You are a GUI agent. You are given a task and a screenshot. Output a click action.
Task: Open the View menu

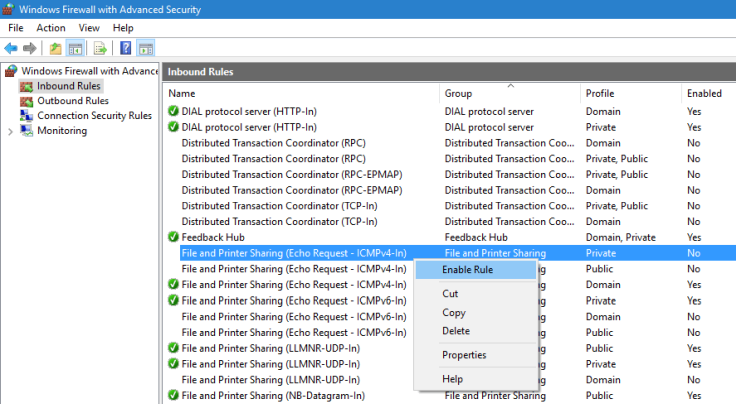(89, 28)
